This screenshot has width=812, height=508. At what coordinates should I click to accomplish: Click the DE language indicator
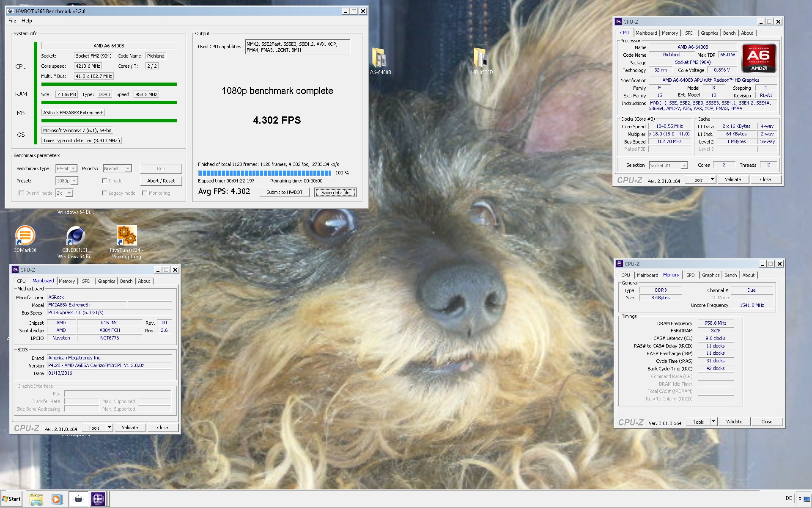[789, 498]
